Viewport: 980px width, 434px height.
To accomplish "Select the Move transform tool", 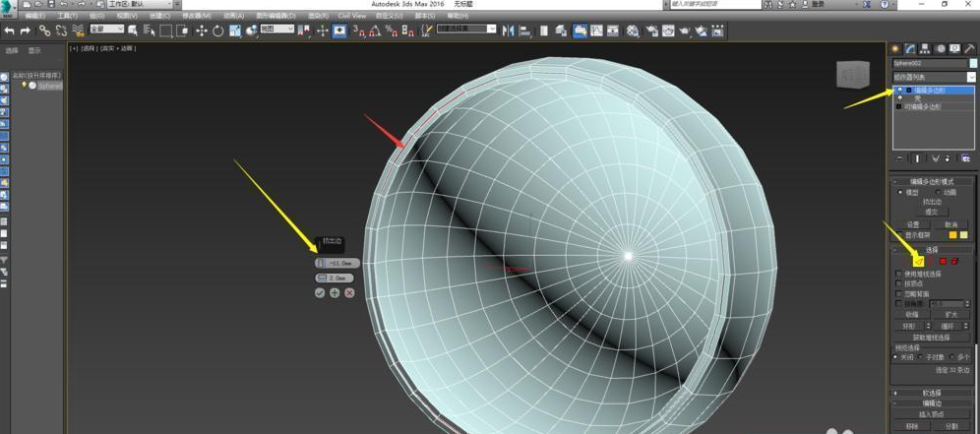I will [201, 31].
